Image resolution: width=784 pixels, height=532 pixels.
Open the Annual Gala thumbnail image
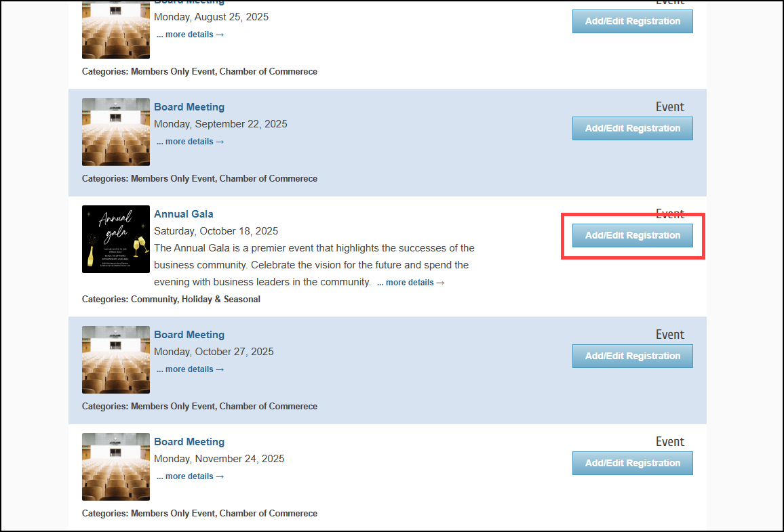tap(116, 239)
